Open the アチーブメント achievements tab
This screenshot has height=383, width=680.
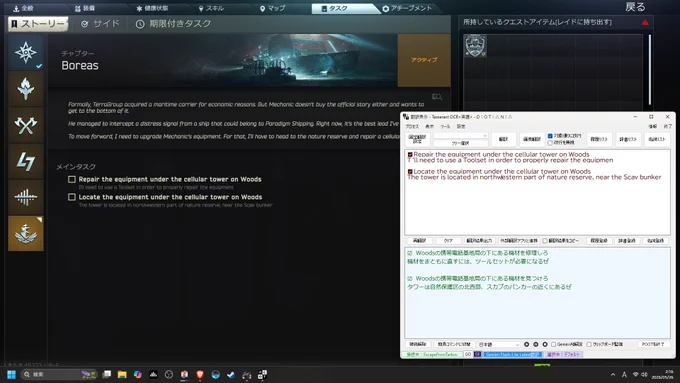click(407, 9)
